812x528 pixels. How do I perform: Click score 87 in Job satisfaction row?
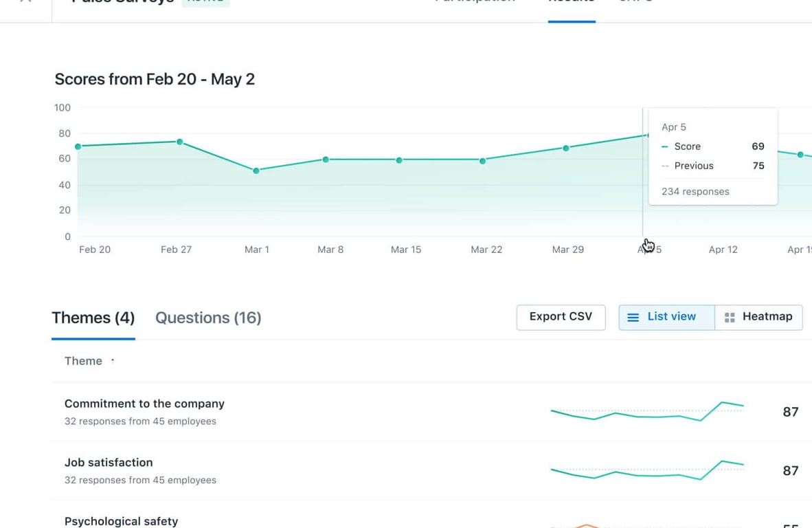(x=790, y=470)
